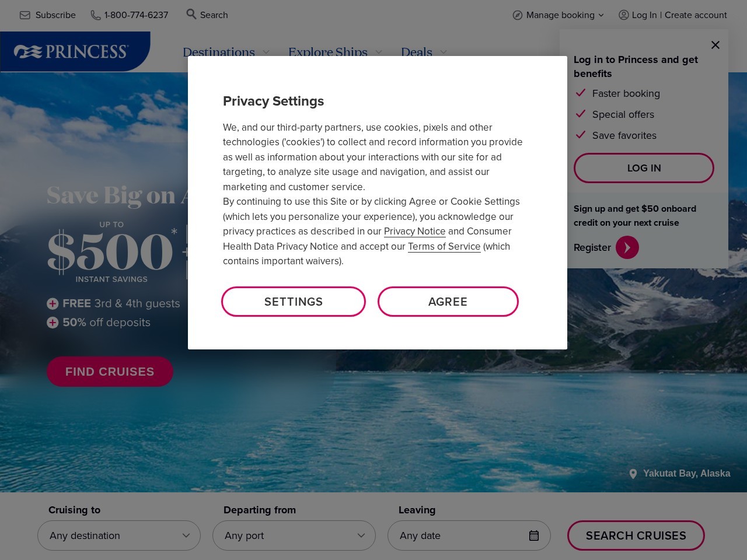Click the phone icon beside 1-800-774-6237
The height and width of the screenshot is (560, 747).
click(96, 15)
